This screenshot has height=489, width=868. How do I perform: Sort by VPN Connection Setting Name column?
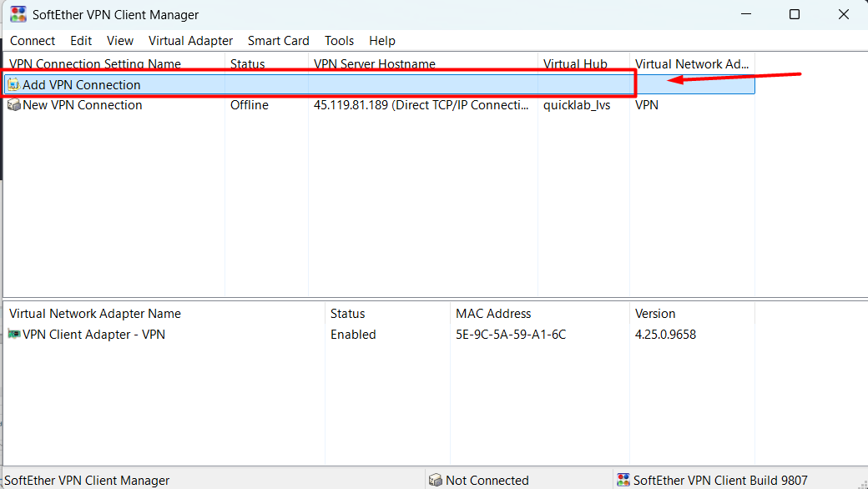click(x=95, y=64)
